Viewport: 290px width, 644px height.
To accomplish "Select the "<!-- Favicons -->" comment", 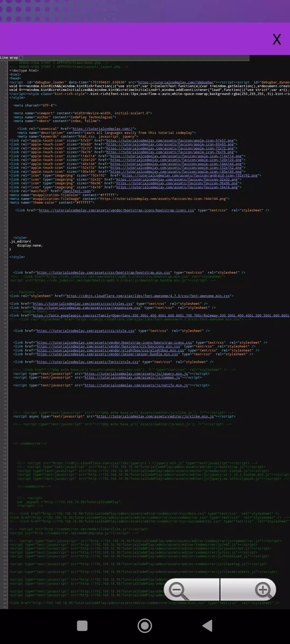I will (x=26, y=292).
